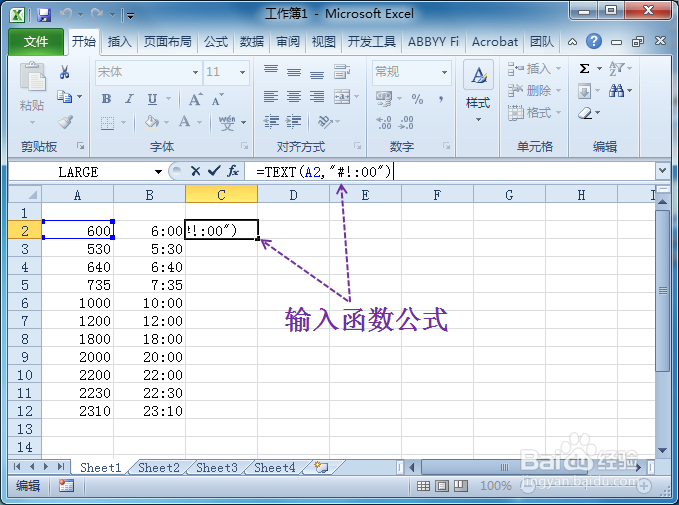
Task: Open 对齐方式 alignment dialog launcher
Action: coord(358,146)
